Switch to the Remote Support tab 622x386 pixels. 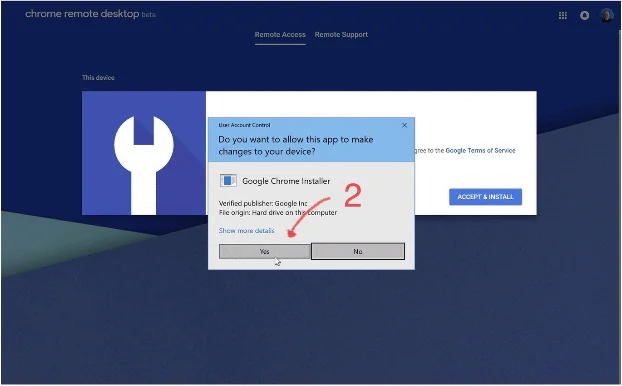(x=341, y=35)
